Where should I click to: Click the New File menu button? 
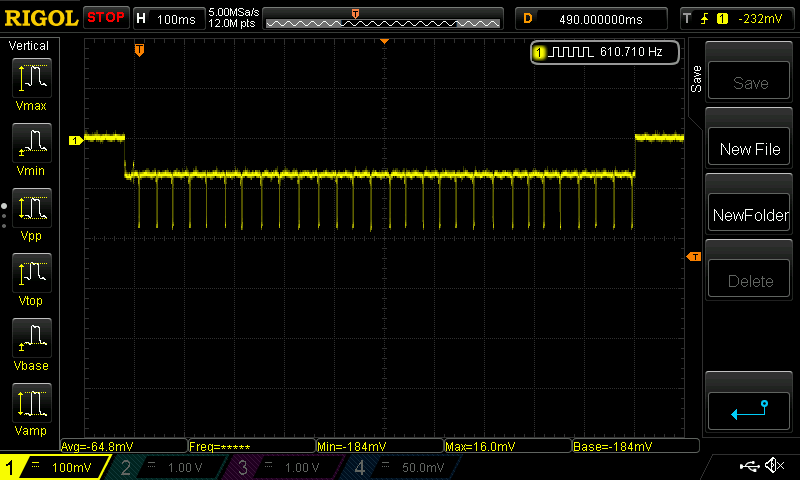click(x=750, y=149)
